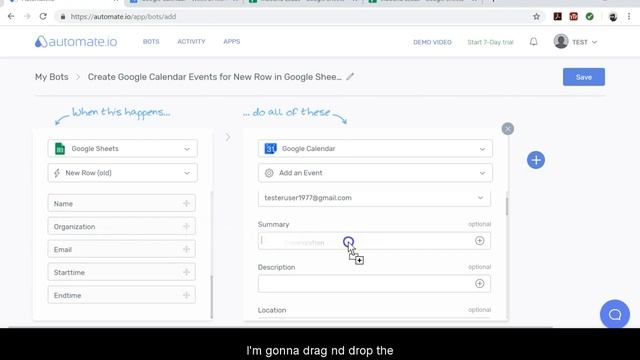Save the bot
Image resolution: width=640 pixels, height=360 pixels.
click(x=584, y=77)
